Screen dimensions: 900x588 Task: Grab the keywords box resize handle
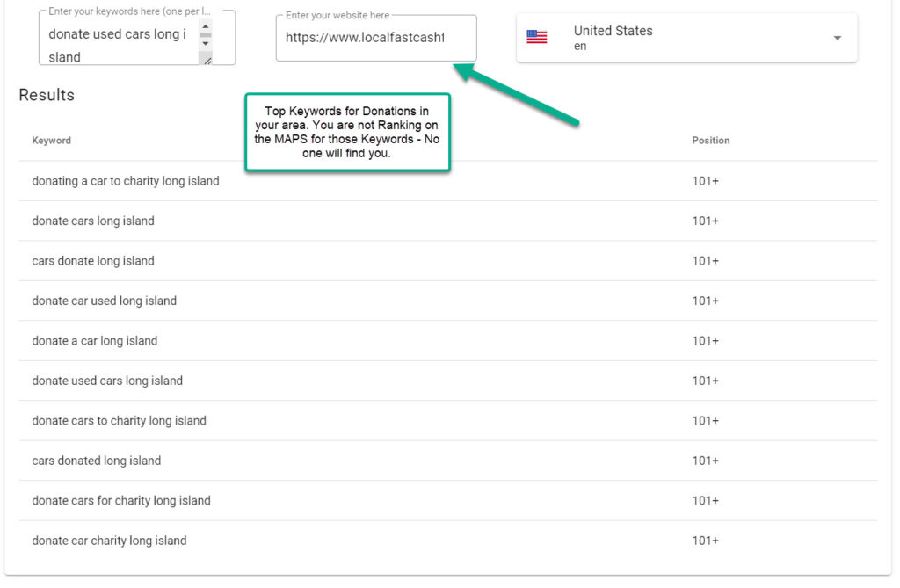pos(207,59)
